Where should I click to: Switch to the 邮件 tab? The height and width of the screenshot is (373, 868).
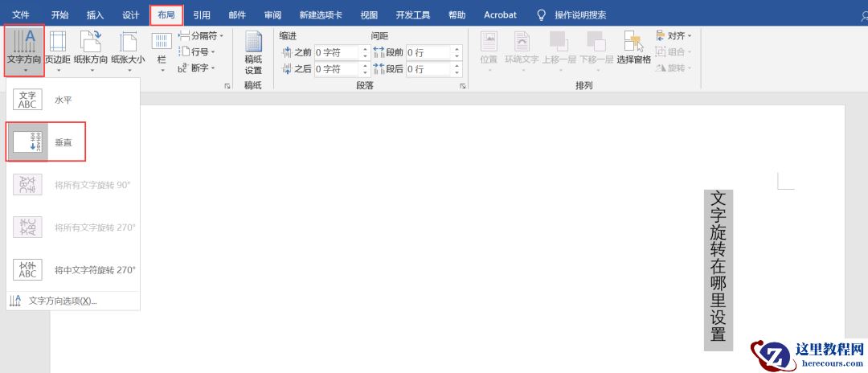[x=237, y=15]
